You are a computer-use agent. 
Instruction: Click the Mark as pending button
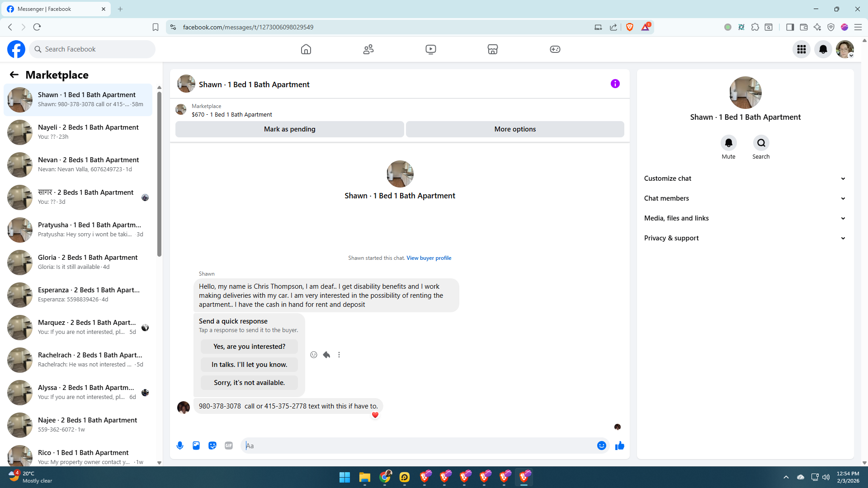point(289,129)
